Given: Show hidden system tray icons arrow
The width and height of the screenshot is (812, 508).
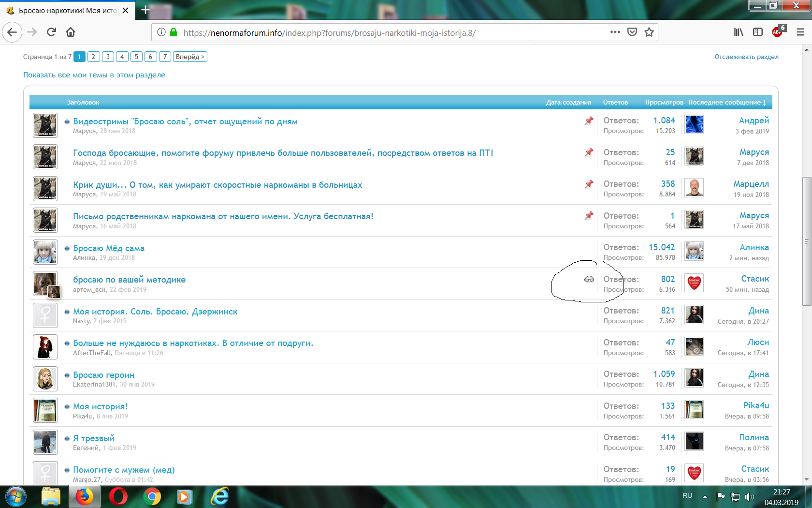Looking at the screenshot, I should [705, 496].
